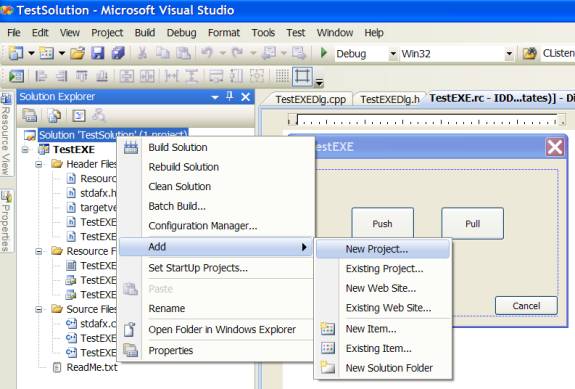Click the Push button in dialog

[382, 223]
